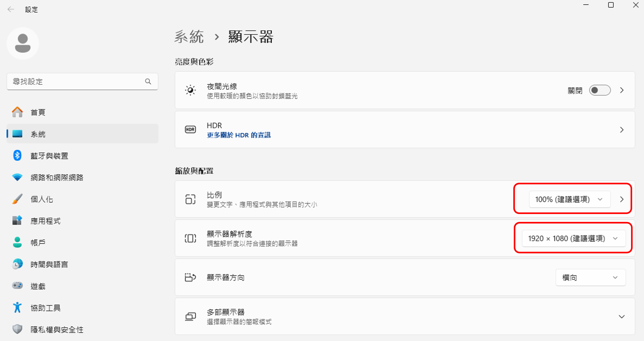Open the 100% scale dropdown
644x341 pixels.
click(x=569, y=199)
